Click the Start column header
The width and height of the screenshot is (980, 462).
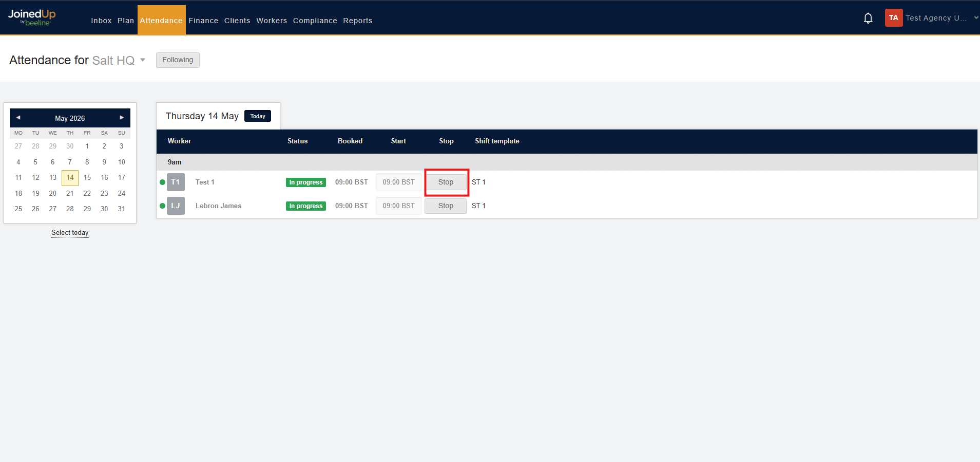click(x=398, y=141)
